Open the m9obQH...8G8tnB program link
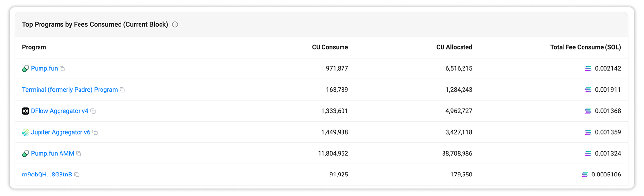 (47, 175)
